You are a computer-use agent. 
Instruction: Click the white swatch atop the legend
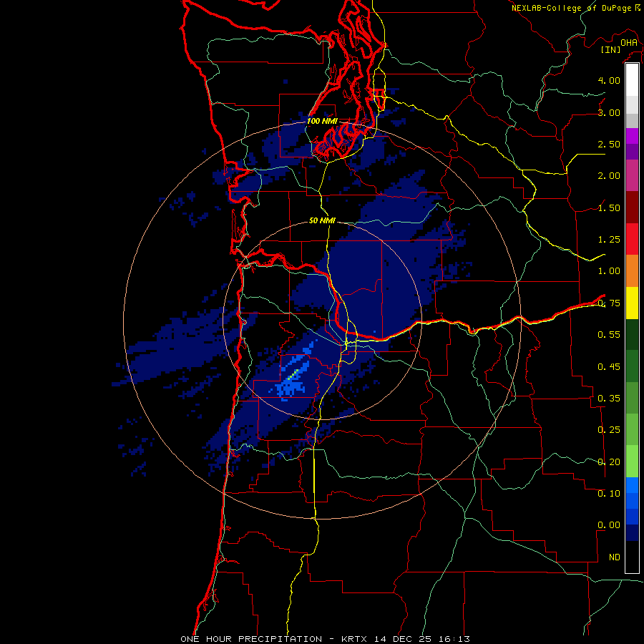[632, 79]
